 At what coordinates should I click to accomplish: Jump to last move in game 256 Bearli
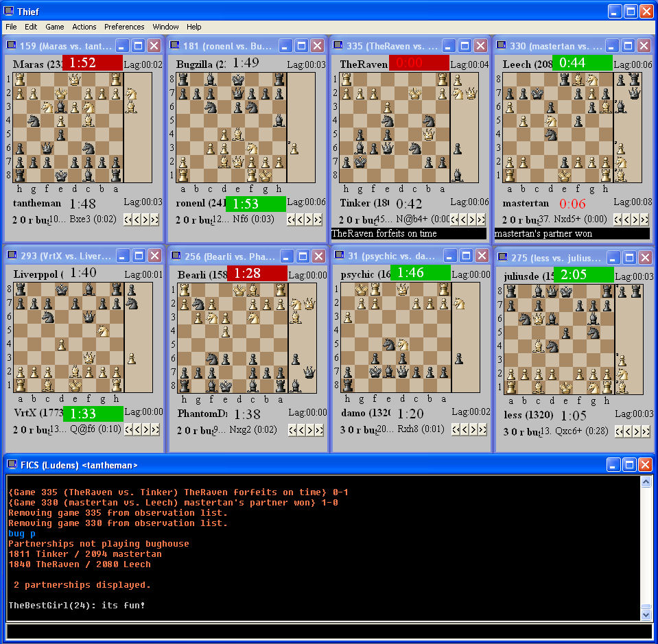tap(319, 430)
